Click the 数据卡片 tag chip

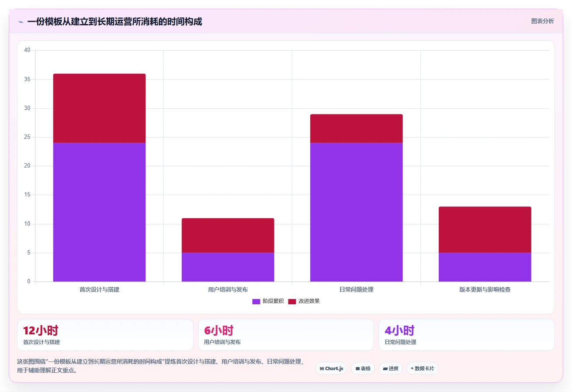pyautogui.click(x=422, y=368)
